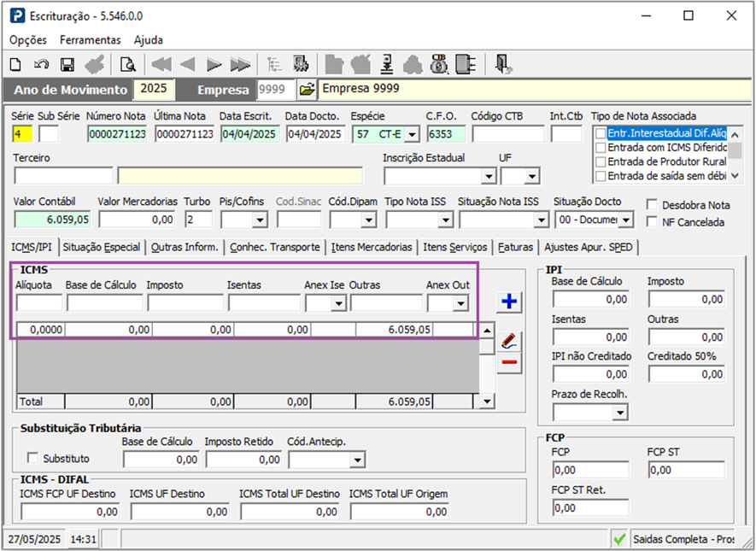Click the new document toolbar icon

point(15,64)
